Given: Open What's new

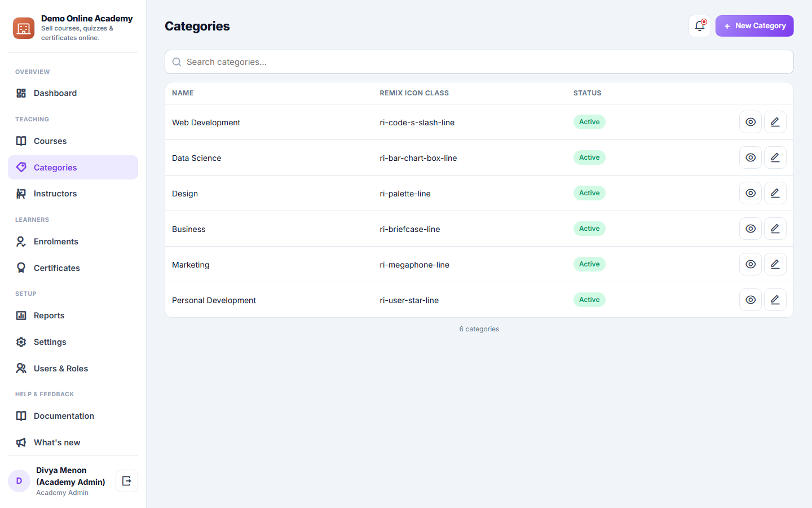Looking at the screenshot, I should (73, 443).
